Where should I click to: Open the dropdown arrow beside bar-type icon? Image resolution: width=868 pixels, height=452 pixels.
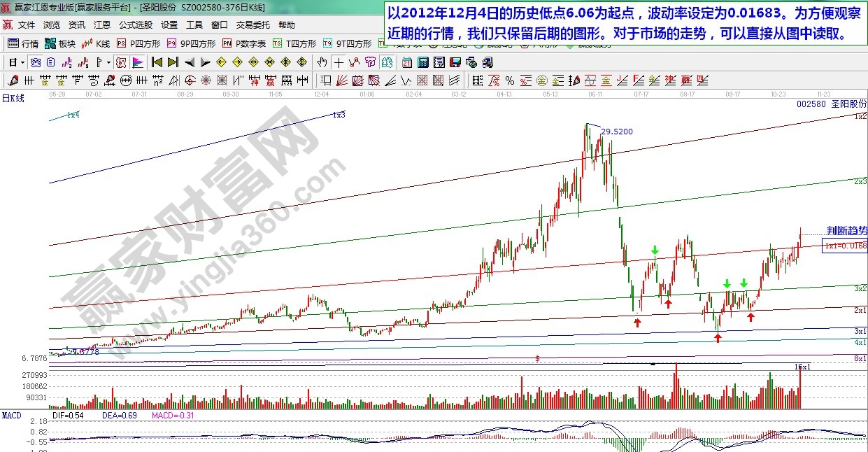[x=108, y=62]
